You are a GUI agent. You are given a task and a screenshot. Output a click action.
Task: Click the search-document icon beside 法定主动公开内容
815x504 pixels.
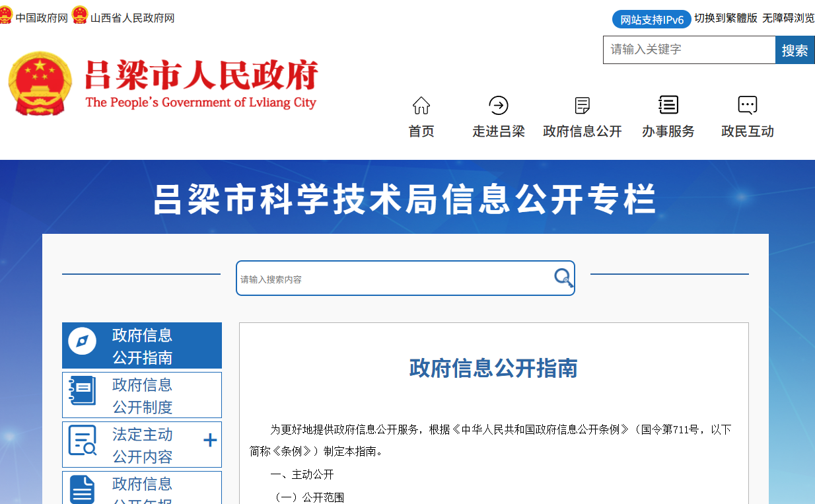83,440
